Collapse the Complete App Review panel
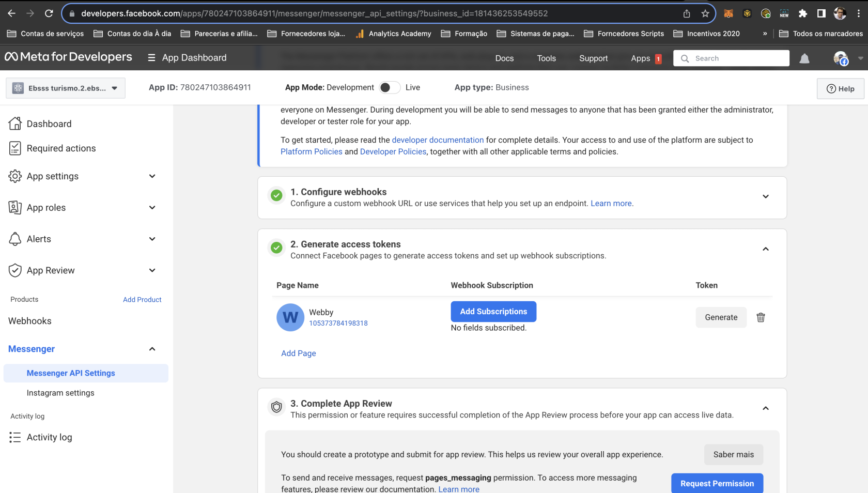Image resolution: width=868 pixels, height=493 pixels. (766, 408)
